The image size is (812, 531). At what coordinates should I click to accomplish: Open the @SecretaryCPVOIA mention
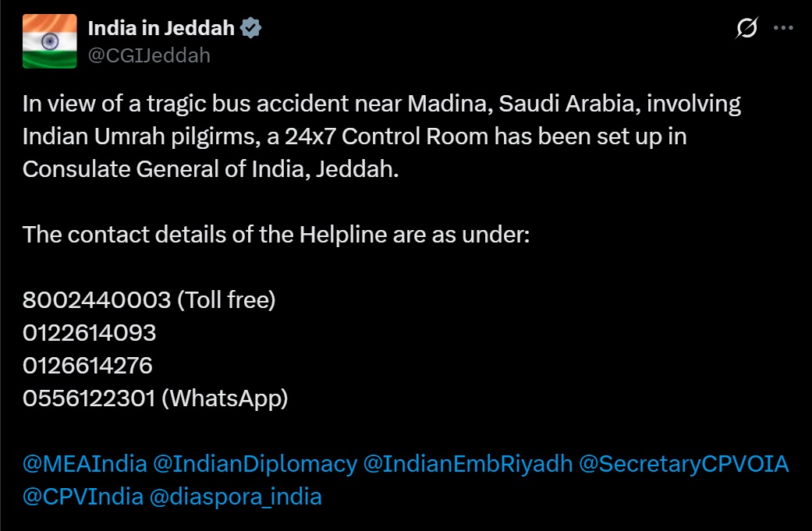(x=683, y=464)
